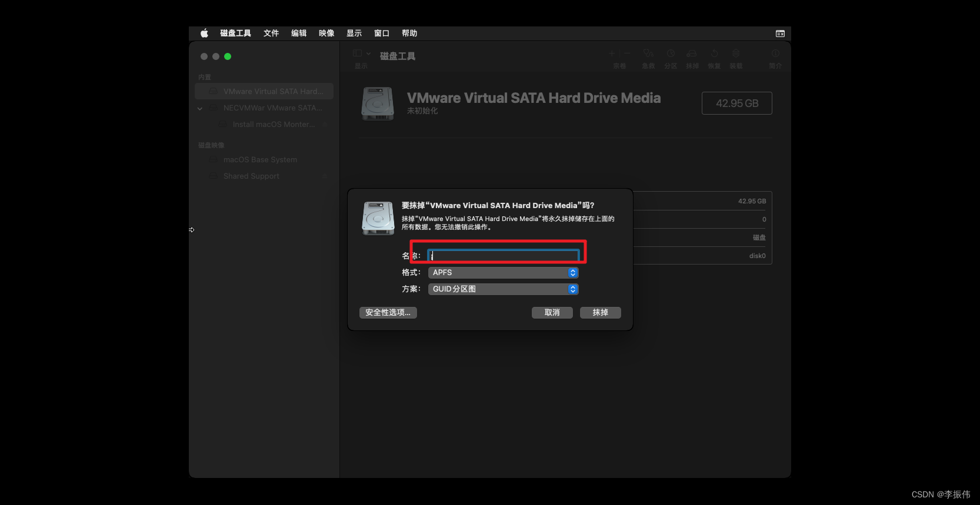Run First Aid (急救) stethoscope icon

pyautogui.click(x=648, y=53)
